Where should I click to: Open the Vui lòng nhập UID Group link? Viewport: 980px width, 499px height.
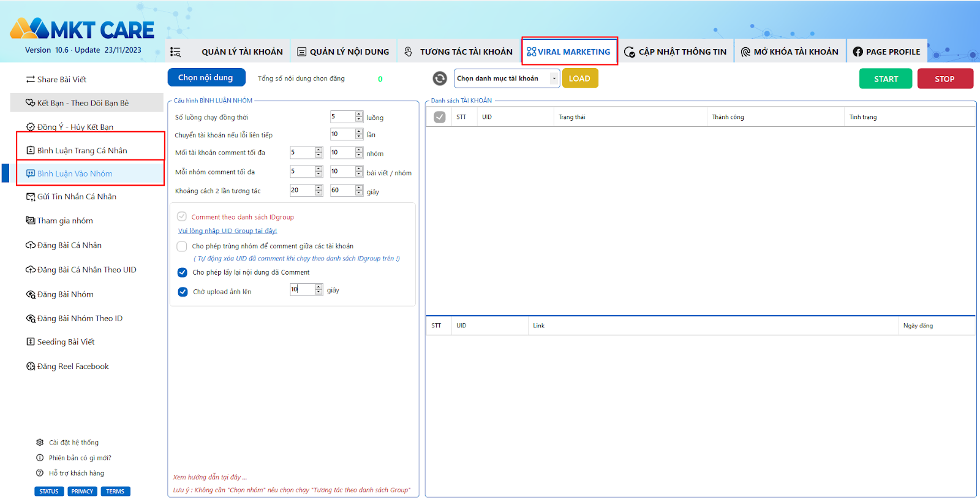[x=227, y=231]
